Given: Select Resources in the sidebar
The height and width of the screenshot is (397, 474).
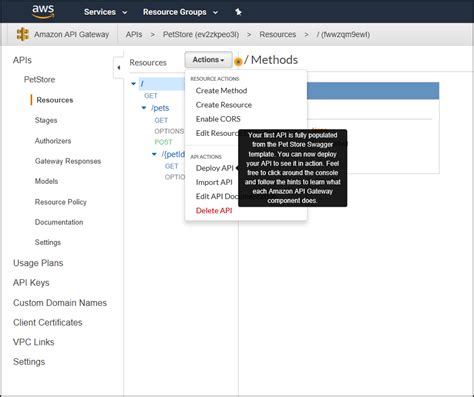Looking at the screenshot, I should coord(55,100).
